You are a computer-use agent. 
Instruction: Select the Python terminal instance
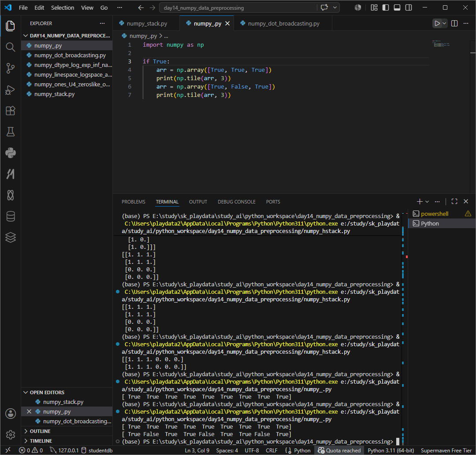(442, 224)
